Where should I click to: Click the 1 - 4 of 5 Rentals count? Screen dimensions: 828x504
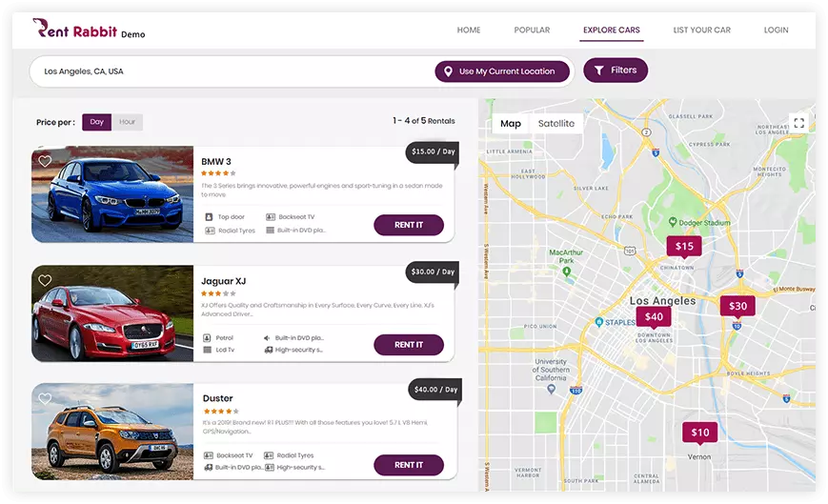click(423, 121)
